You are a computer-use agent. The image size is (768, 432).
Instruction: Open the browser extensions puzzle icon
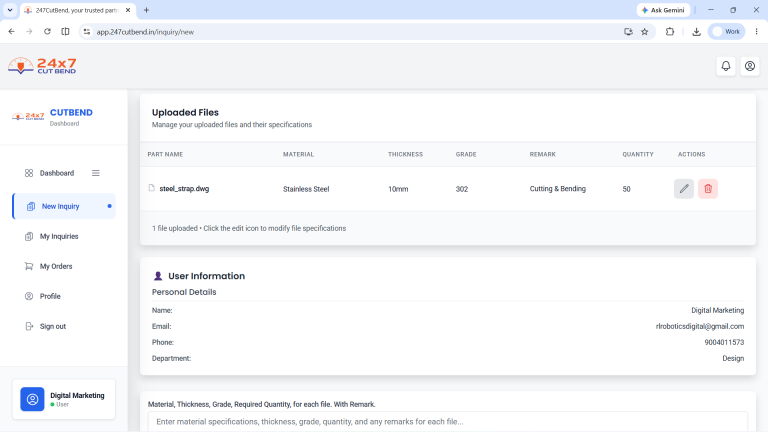point(670,32)
